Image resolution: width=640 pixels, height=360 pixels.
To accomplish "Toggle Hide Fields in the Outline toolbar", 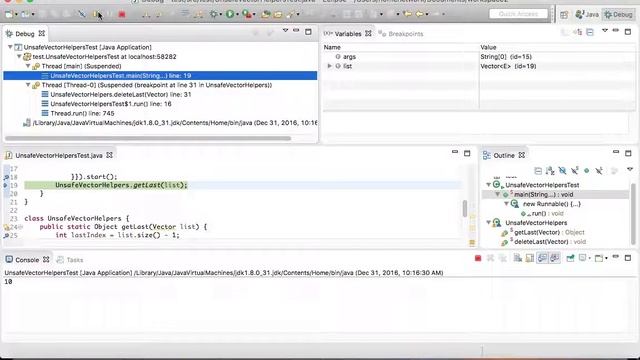I will (x=562, y=171).
